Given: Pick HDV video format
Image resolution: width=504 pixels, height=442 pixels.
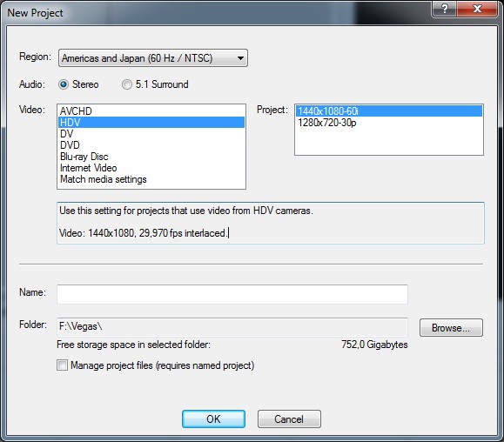Looking at the screenshot, I should point(151,123).
